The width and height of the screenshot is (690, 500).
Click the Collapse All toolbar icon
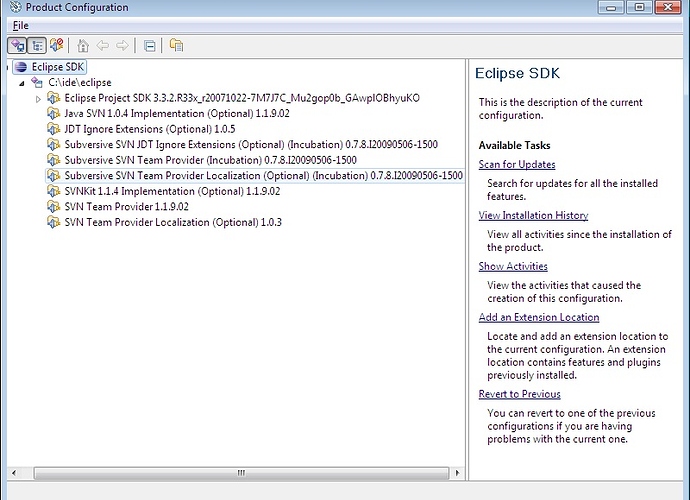coord(150,46)
